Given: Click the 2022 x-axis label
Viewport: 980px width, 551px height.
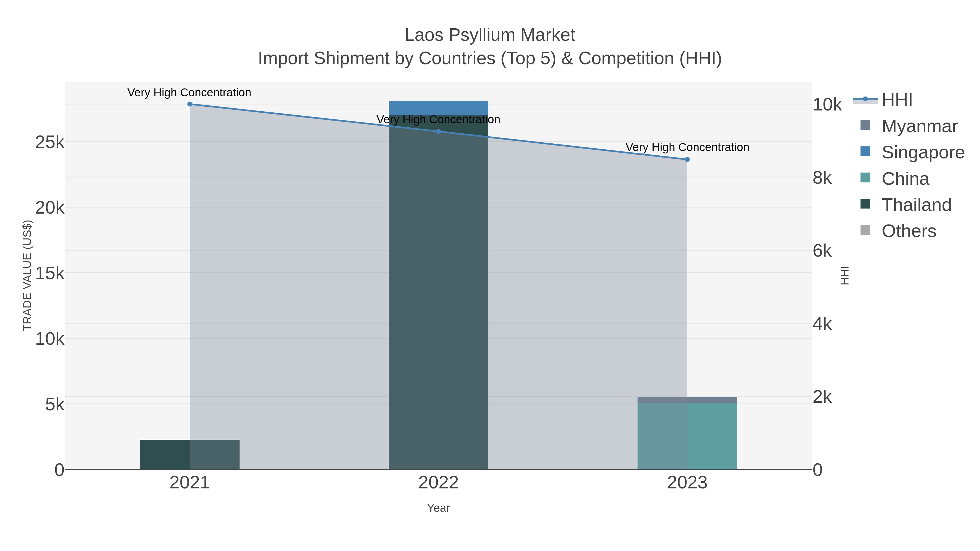Looking at the screenshot, I should click(x=438, y=483).
